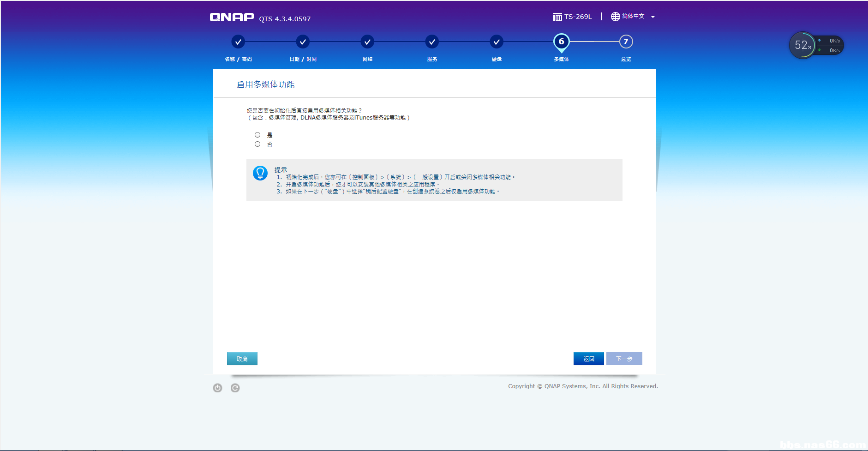Screen dimensions: 868x451
Task: Click the lightbulb tip icon
Action: pyautogui.click(x=260, y=174)
